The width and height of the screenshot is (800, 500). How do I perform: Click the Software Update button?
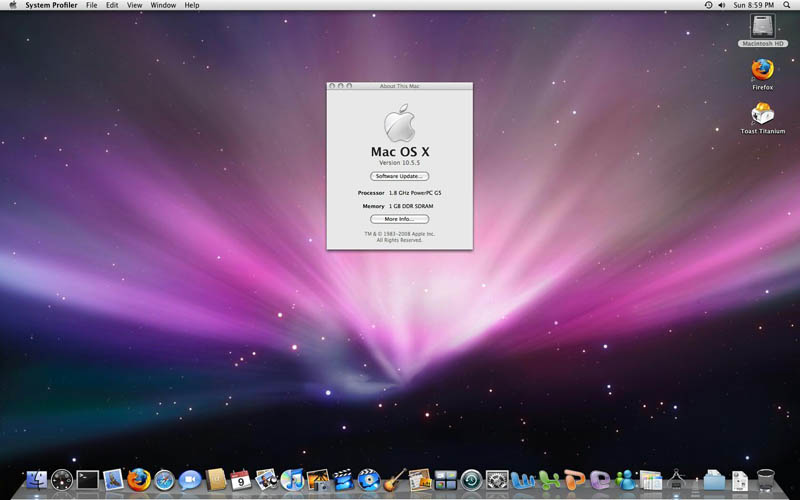click(x=399, y=176)
